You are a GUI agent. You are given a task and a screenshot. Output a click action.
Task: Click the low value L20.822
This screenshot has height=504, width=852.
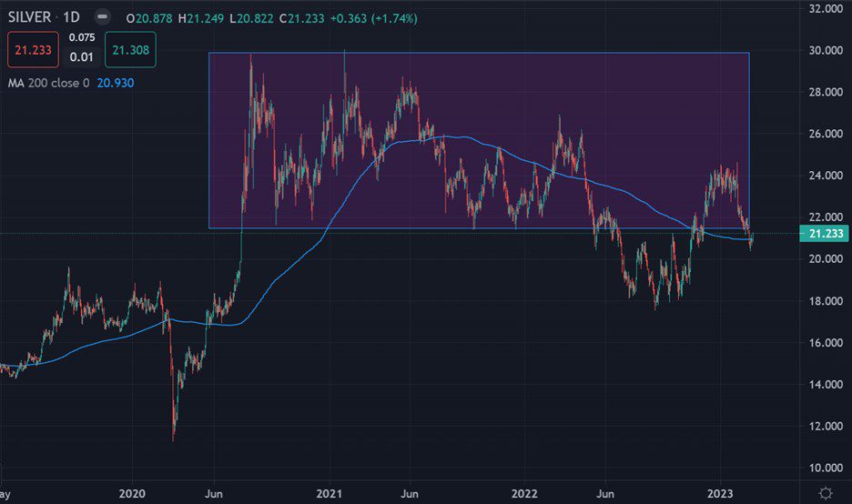pos(251,18)
